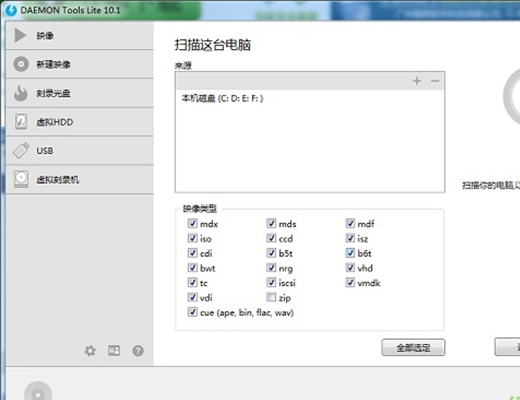Open the 虚拟刻录机 sidebar item
The width and height of the screenshot is (520, 400).
tap(80, 179)
